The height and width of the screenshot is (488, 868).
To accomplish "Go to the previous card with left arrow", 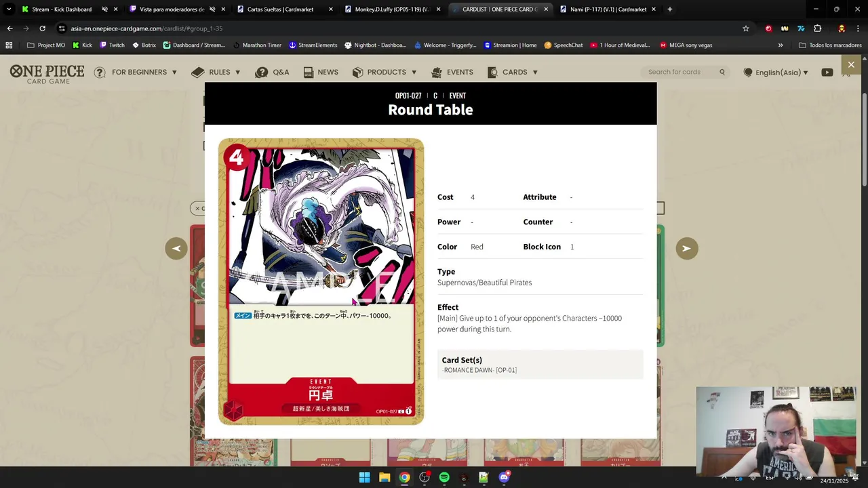I will tap(176, 248).
